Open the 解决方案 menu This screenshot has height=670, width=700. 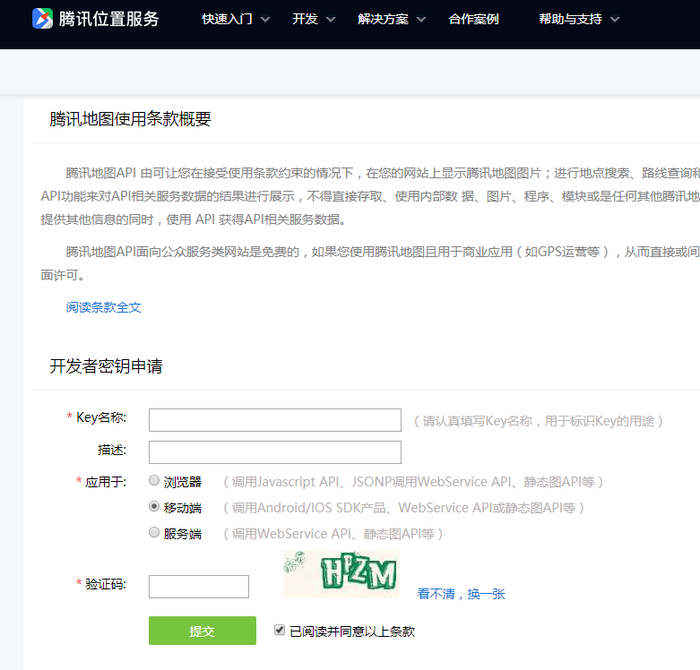pyautogui.click(x=383, y=19)
